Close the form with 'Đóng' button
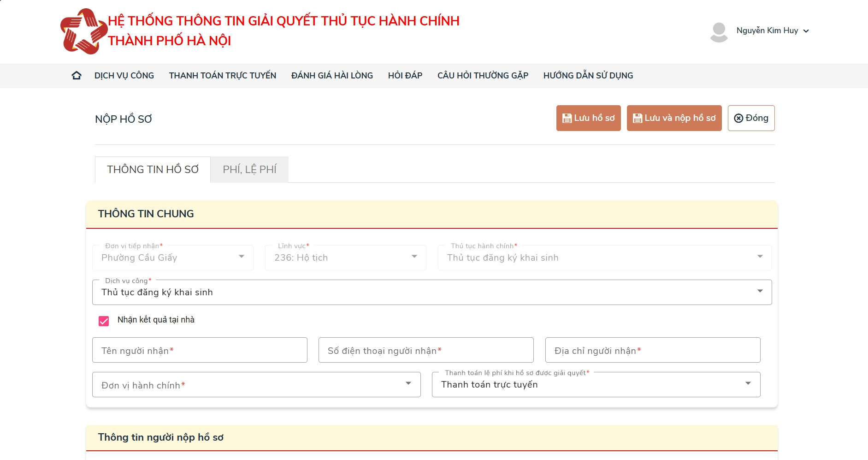Viewport: 868px width, 460px height. click(x=751, y=118)
